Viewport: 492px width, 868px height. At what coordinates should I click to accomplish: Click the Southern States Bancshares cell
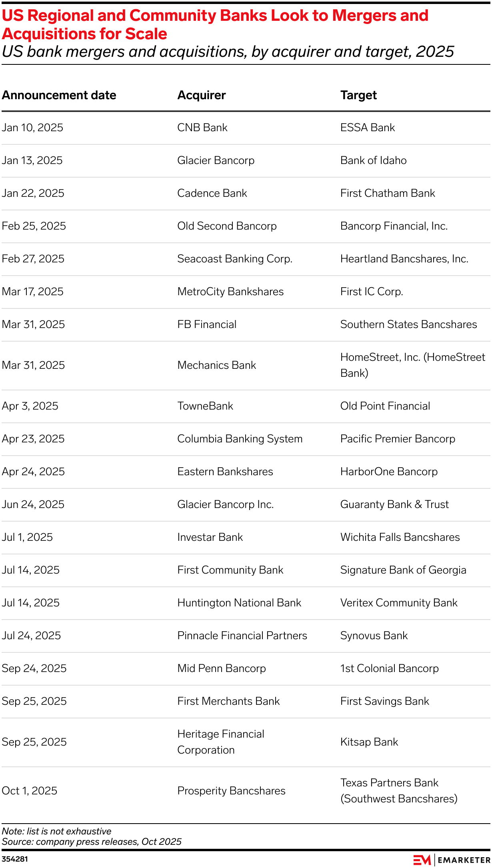(x=408, y=324)
